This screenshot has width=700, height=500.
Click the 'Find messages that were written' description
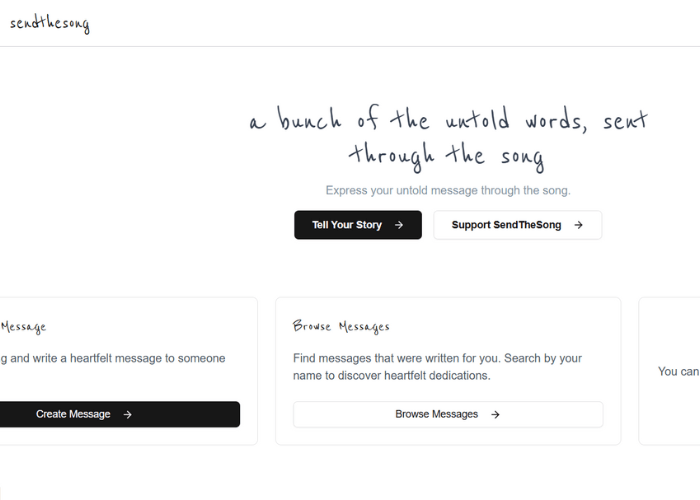(437, 358)
